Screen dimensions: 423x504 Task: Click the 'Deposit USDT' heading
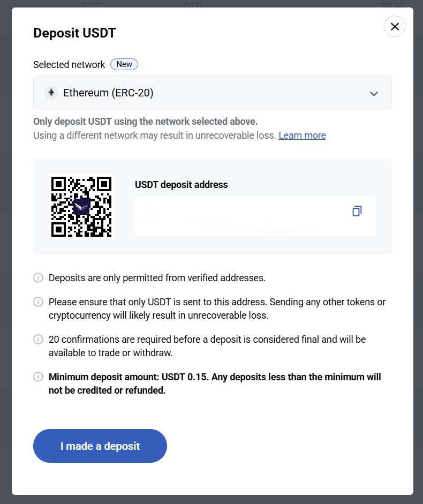point(74,33)
